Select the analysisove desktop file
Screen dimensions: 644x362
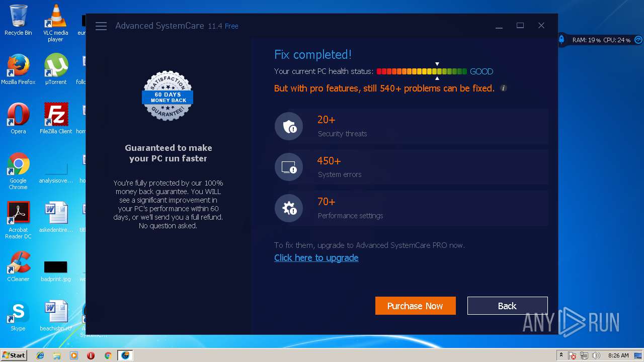pyautogui.click(x=55, y=171)
